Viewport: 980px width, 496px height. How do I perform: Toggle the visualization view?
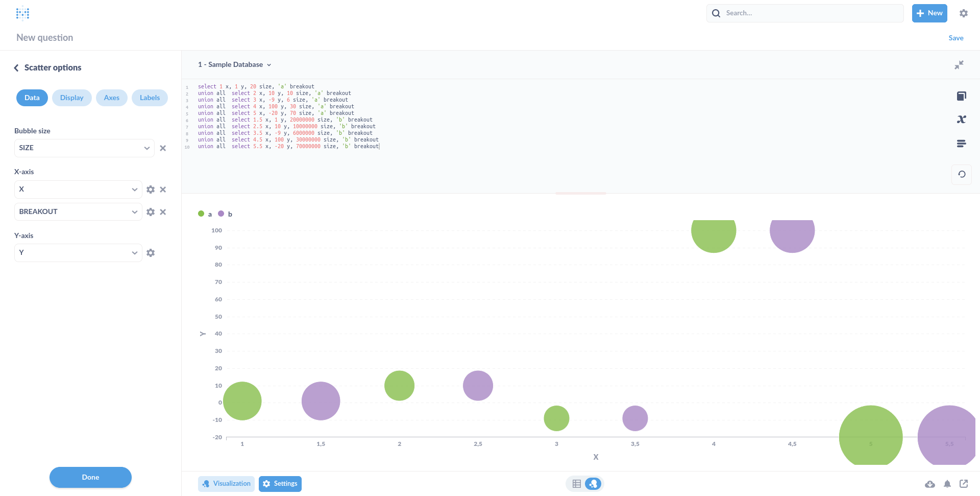(594, 483)
